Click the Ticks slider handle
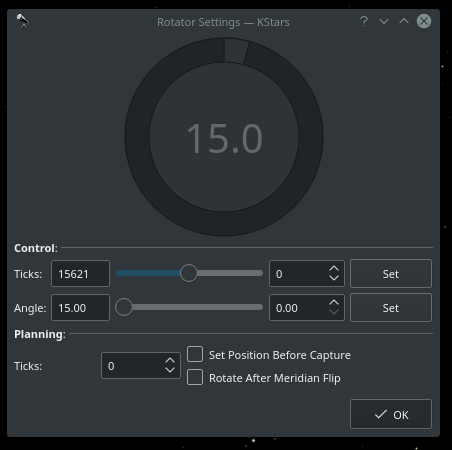 click(x=189, y=273)
